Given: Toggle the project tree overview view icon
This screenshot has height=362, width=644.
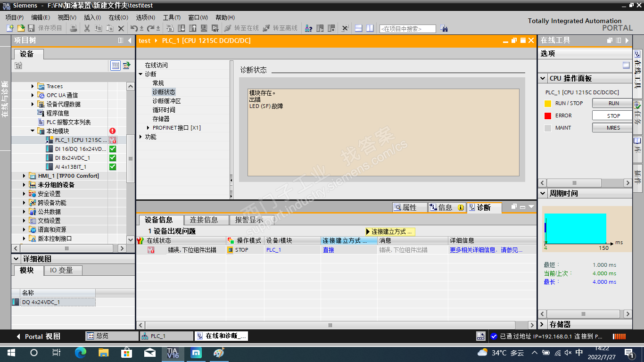Looking at the screenshot, I should (116, 66).
